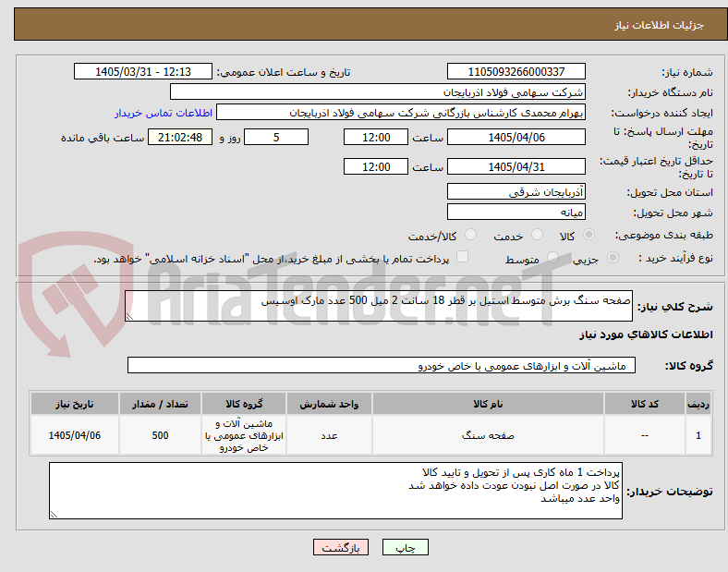Click the واحد شمارش column header

329,404
